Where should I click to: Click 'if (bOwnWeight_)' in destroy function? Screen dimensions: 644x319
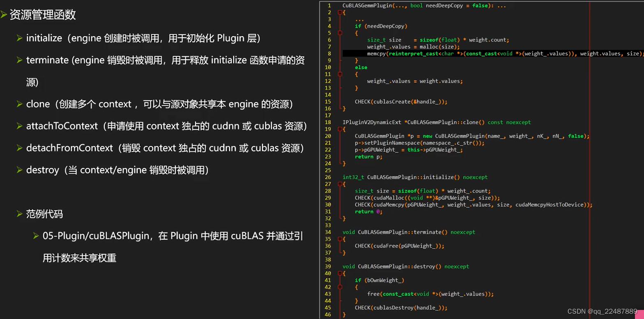pyautogui.click(x=380, y=280)
